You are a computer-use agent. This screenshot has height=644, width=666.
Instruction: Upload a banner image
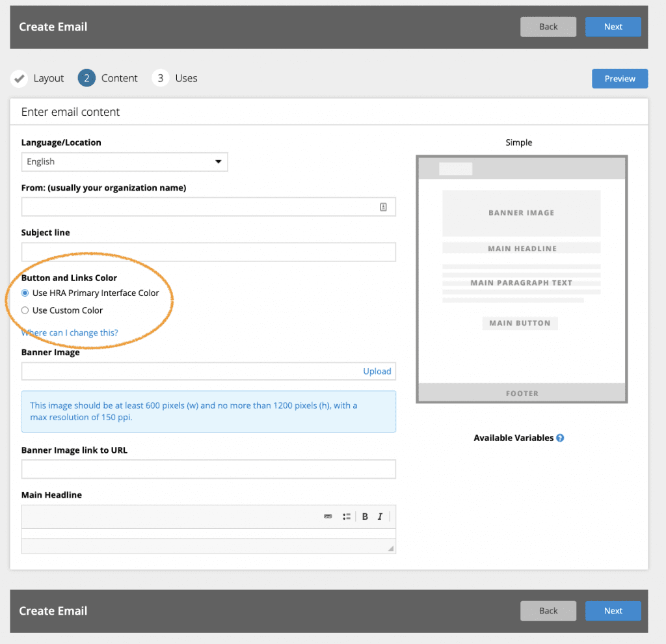pos(377,371)
